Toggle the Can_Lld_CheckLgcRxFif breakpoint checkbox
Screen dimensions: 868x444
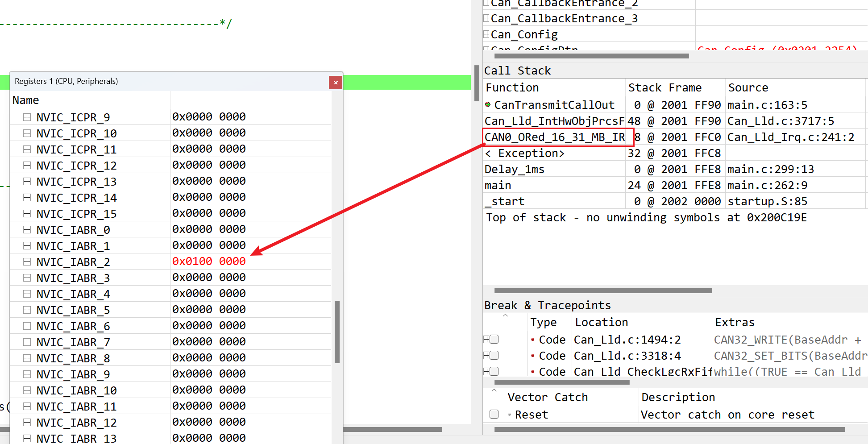point(494,371)
